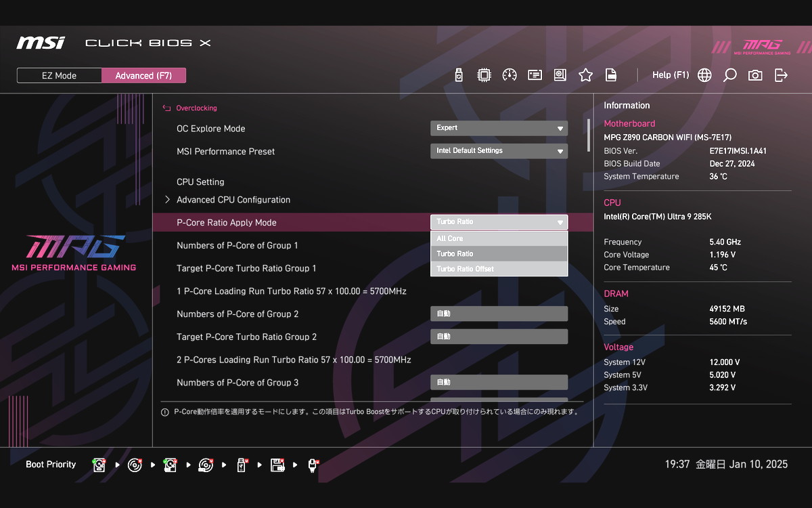Select the second hard disk in Boot Priority
This screenshot has width=812, height=508.
pyautogui.click(x=170, y=465)
